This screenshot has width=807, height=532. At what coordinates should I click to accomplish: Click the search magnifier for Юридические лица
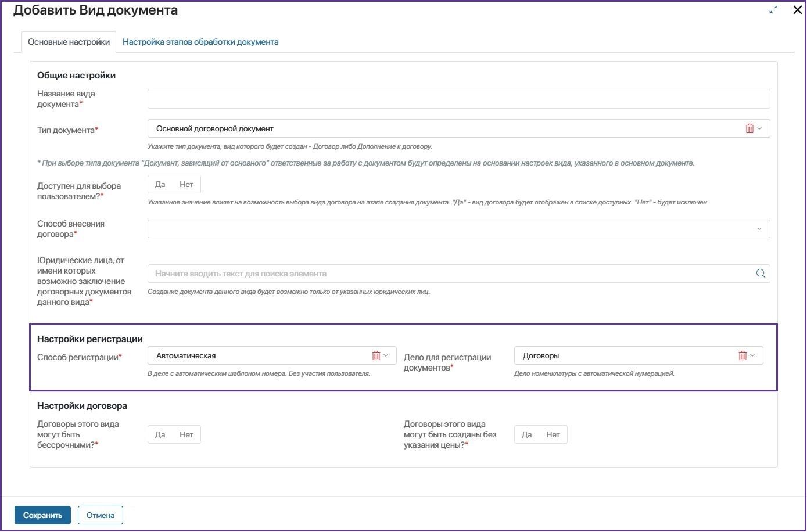761,274
